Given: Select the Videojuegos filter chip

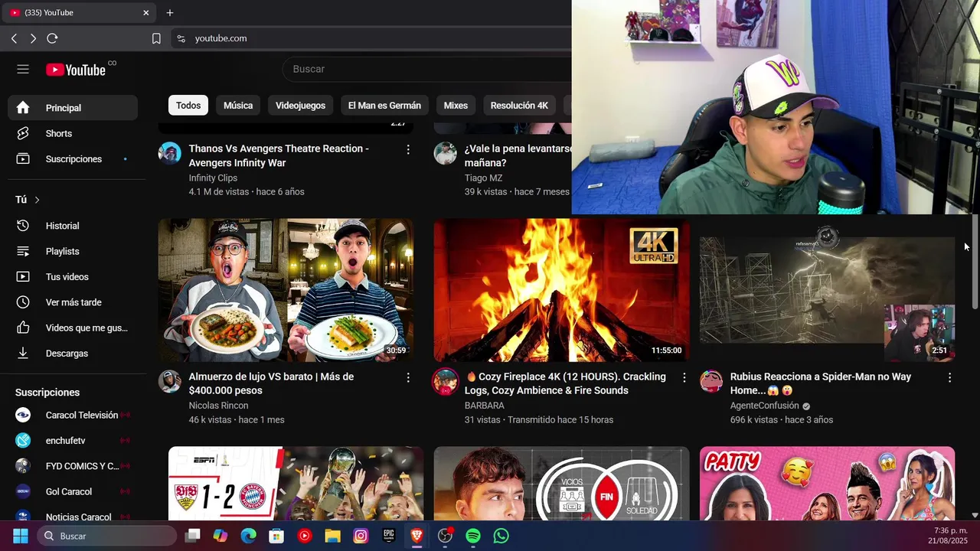Looking at the screenshot, I should [x=300, y=106].
